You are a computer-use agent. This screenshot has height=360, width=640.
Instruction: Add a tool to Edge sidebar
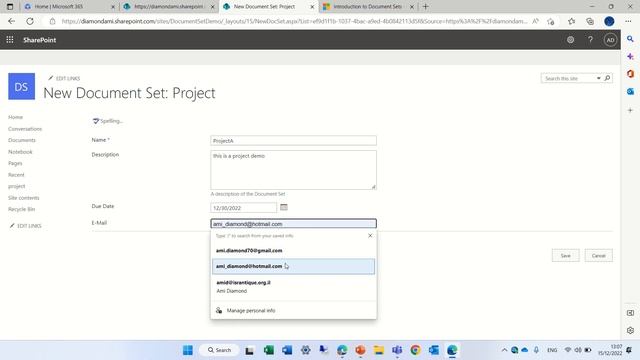630,110
